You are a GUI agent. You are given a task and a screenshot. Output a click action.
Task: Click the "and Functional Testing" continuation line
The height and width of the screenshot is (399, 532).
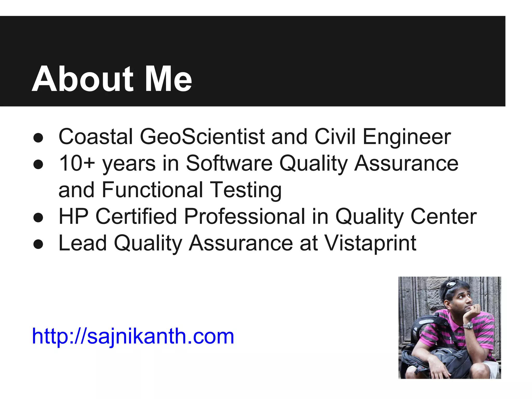170,190
